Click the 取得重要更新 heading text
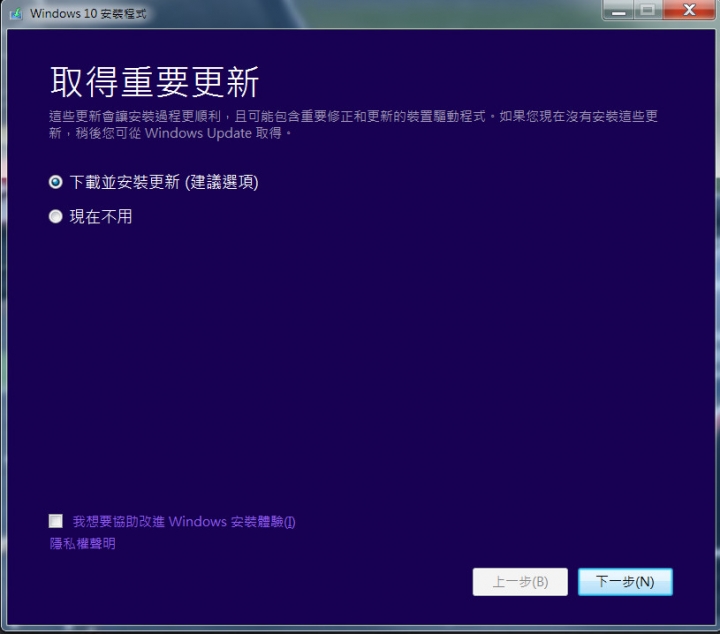Viewport: 720px width, 634px height. (x=154, y=82)
